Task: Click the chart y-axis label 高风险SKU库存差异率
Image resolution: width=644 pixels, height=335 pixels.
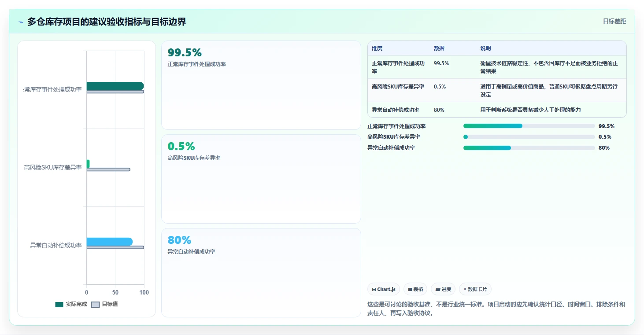Action: [53, 168]
